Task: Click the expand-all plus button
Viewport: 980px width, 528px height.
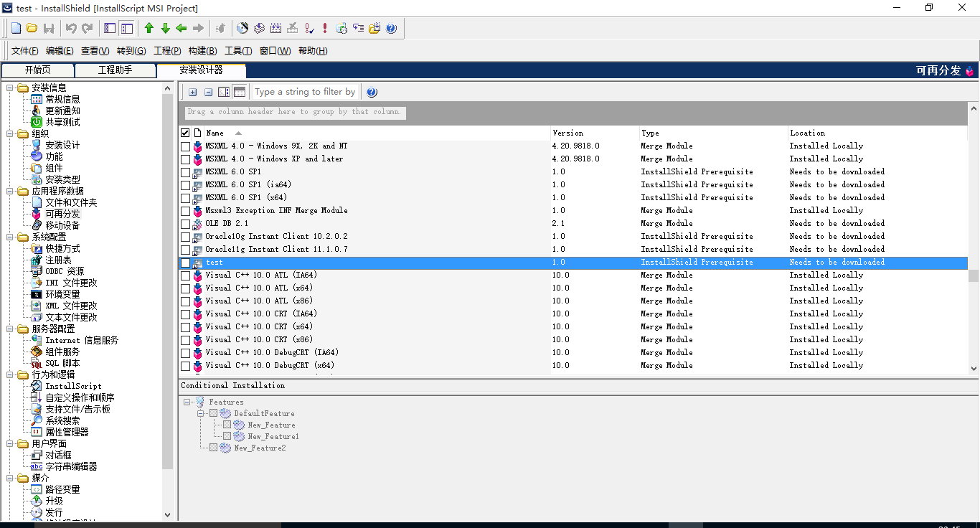Action: [192, 92]
